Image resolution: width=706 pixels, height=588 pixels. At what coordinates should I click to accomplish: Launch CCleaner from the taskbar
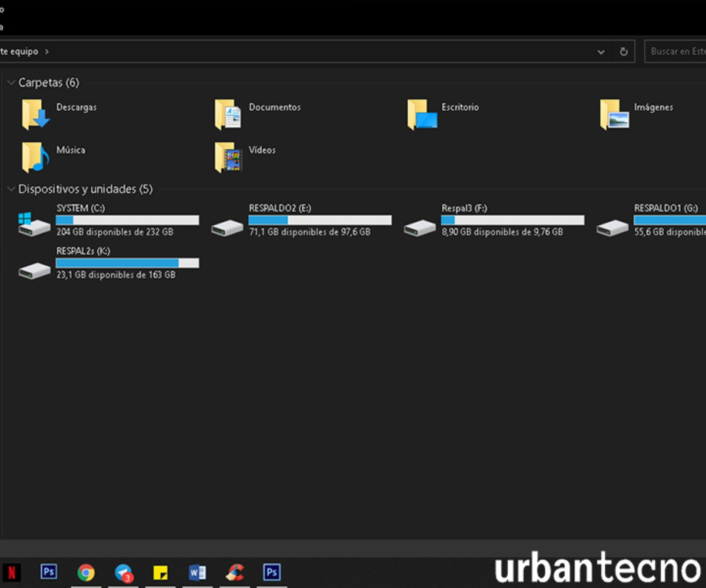pyautogui.click(x=234, y=571)
